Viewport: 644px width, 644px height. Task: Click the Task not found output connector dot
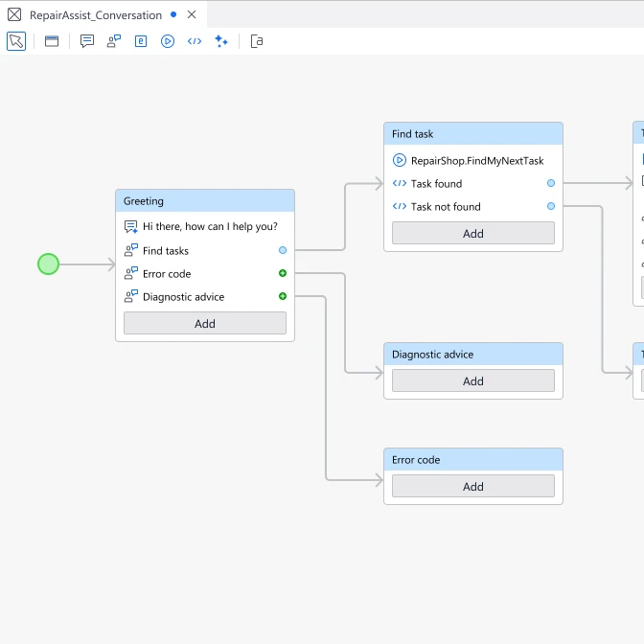551,206
